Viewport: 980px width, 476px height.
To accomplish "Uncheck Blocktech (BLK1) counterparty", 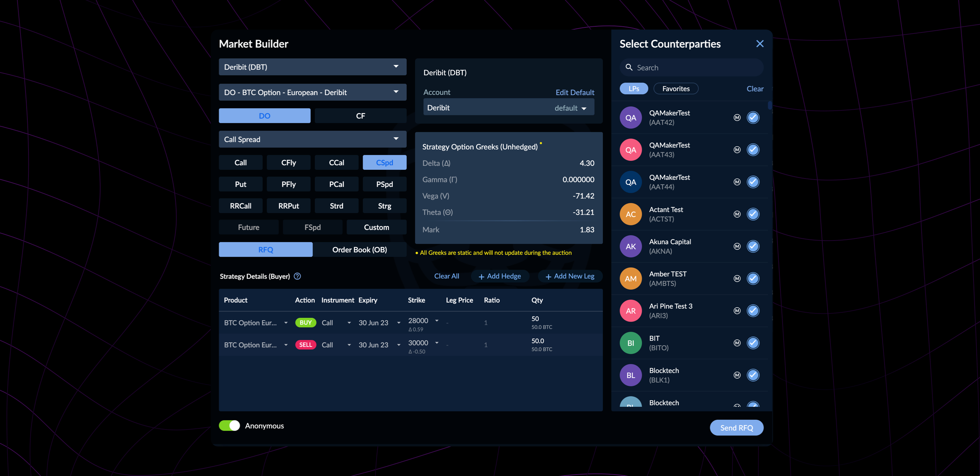I will [753, 375].
